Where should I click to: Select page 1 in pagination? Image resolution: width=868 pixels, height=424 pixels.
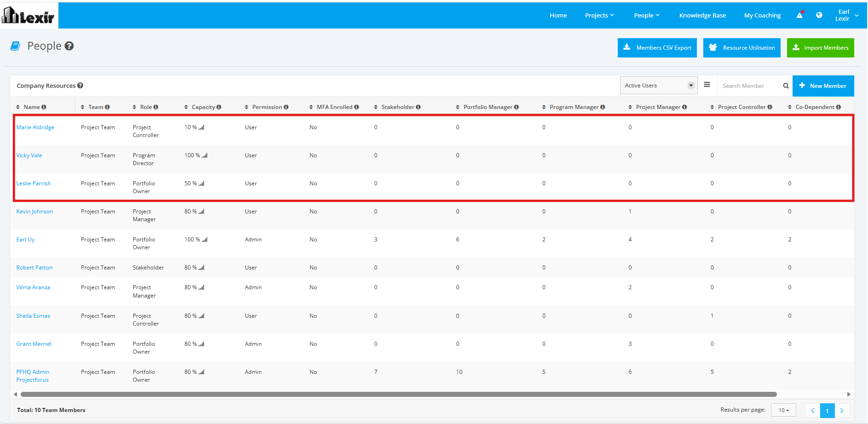point(827,411)
